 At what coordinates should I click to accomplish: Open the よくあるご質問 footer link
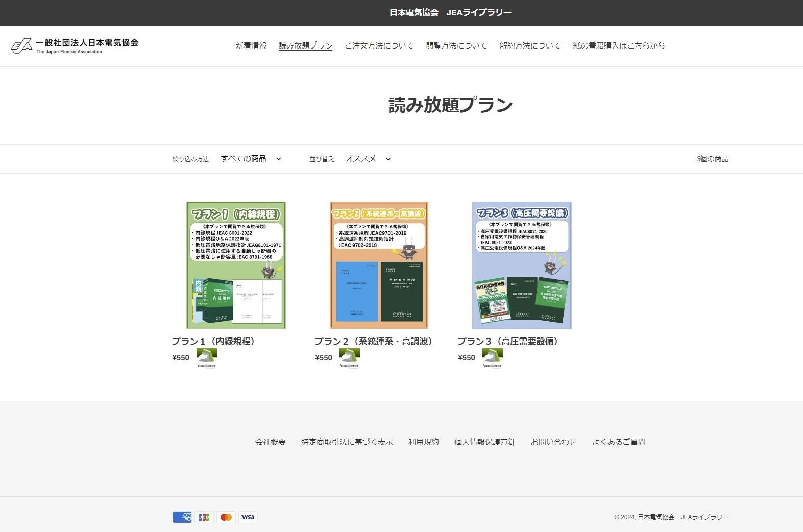[x=619, y=442]
